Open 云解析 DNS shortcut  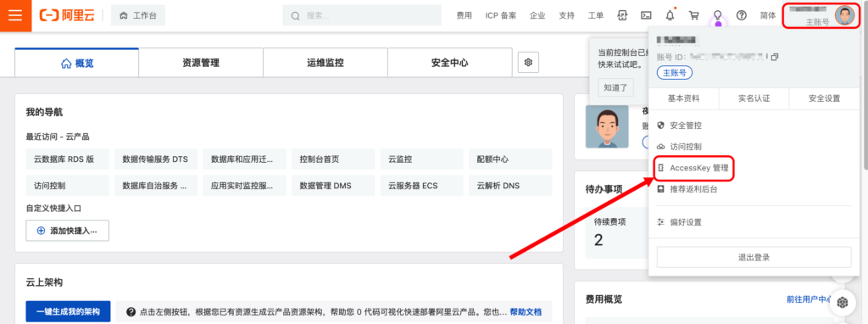510,186
